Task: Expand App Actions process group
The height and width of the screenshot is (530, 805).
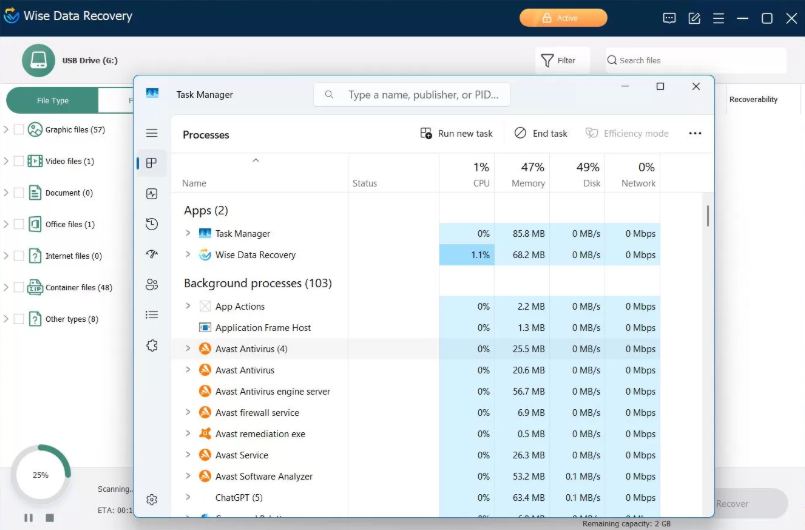Action: [188, 306]
